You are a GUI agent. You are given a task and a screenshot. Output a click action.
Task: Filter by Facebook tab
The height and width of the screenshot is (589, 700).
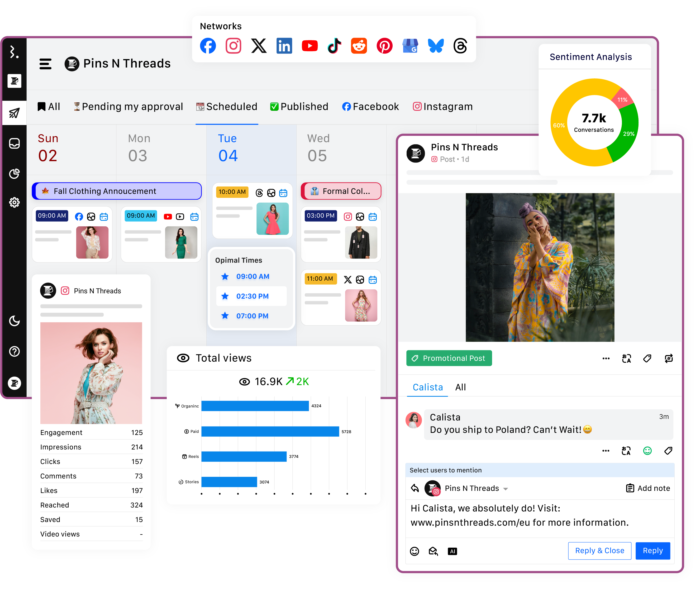tap(370, 107)
